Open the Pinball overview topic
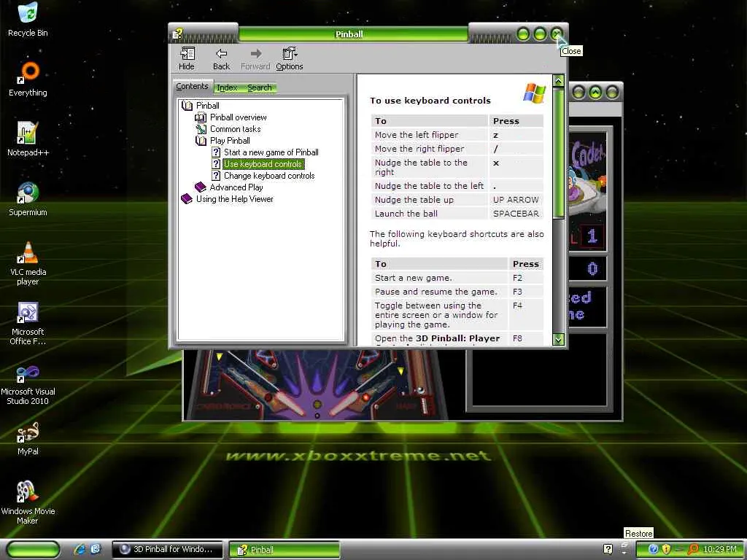This screenshot has width=747, height=560. point(239,117)
